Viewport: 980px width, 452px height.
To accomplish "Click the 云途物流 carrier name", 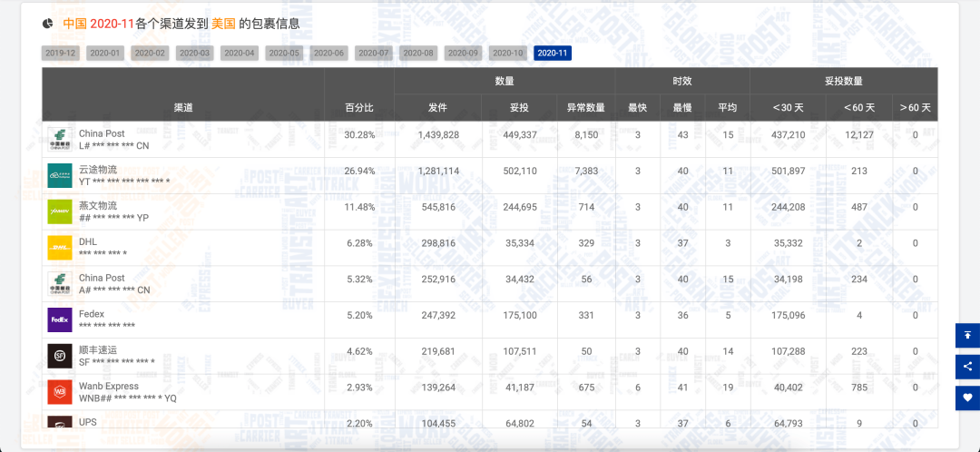I will click(98, 170).
